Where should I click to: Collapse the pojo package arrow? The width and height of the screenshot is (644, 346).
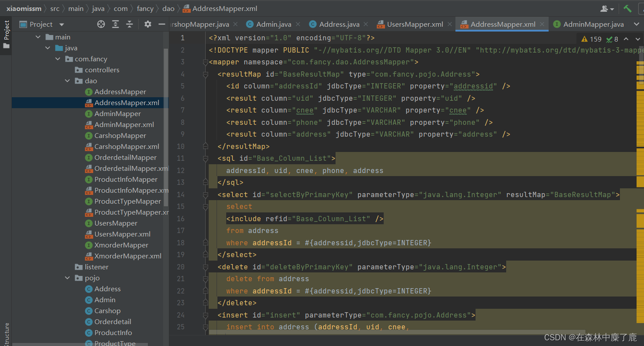(x=67, y=278)
